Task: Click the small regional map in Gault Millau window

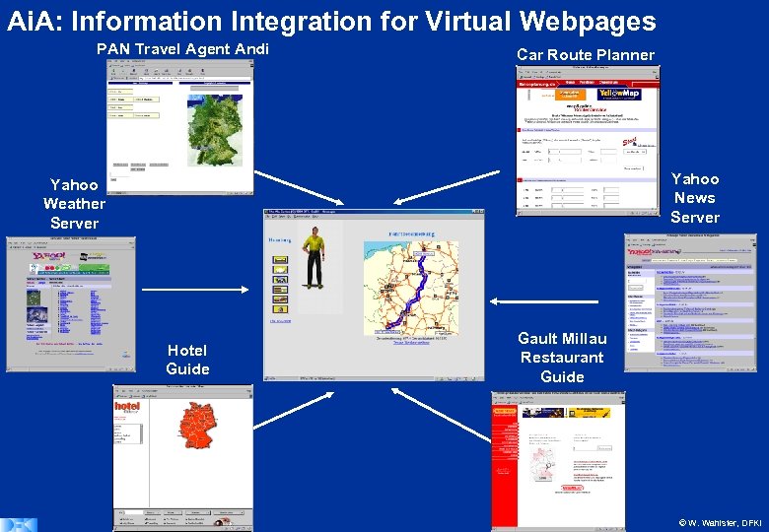Action: click(541, 463)
